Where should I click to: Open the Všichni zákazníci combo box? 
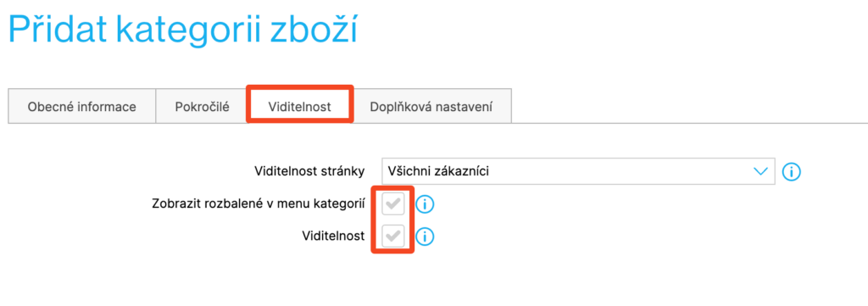[x=578, y=171]
